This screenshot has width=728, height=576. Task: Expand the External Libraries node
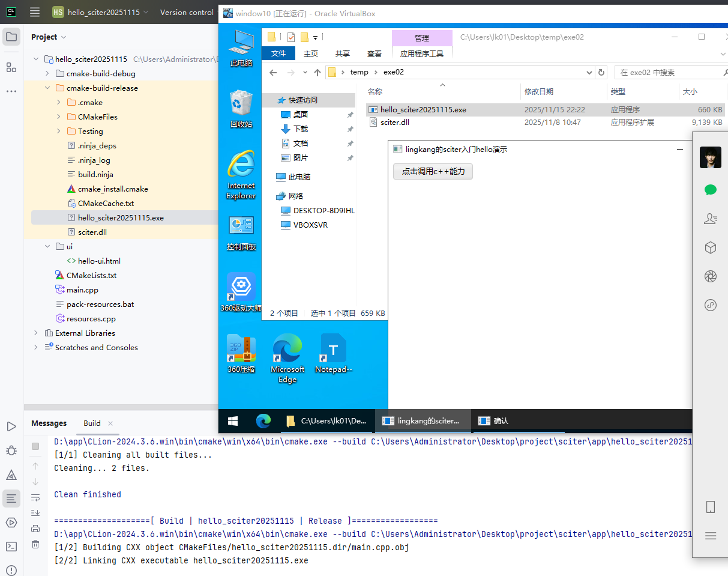36,333
